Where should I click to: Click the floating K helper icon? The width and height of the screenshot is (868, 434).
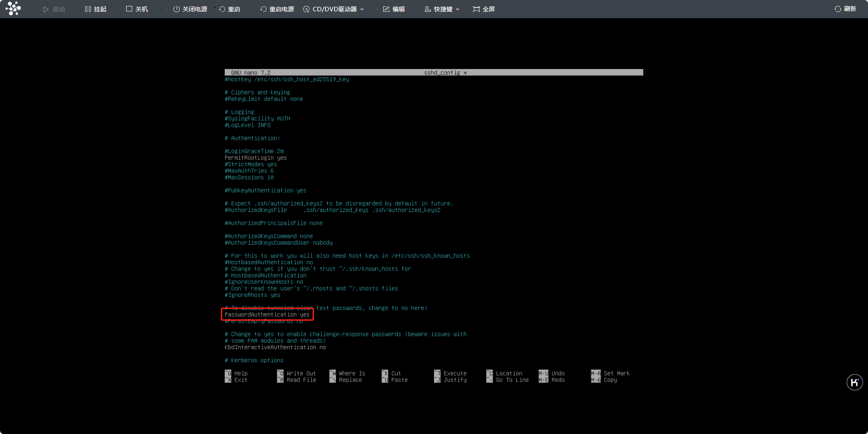(854, 382)
